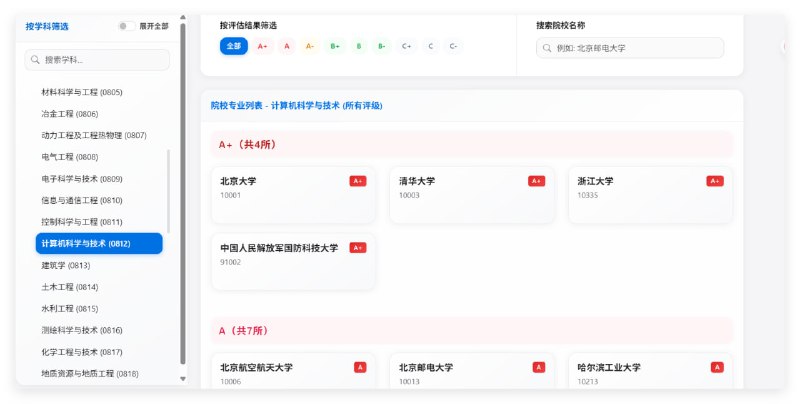Filter by C- rating chip
The height and width of the screenshot is (404, 800).
[453, 46]
